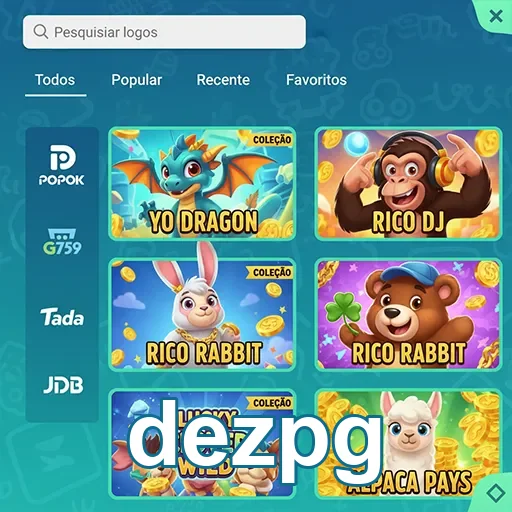Choose the JDB provider logo
The height and width of the screenshot is (512, 512).
tap(63, 385)
